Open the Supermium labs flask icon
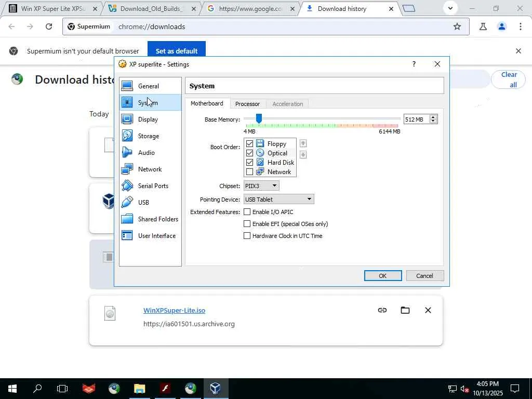This screenshot has height=399, width=532. tap(483, 26)
